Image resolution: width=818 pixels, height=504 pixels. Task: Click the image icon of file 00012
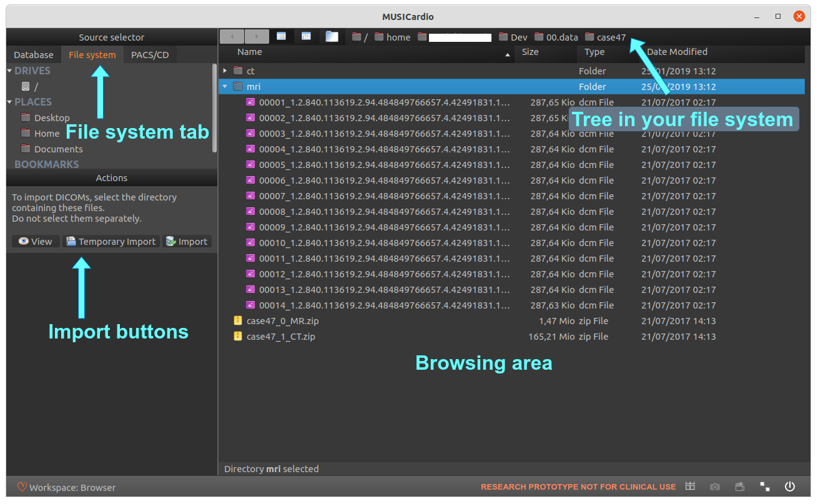point(250,274)
